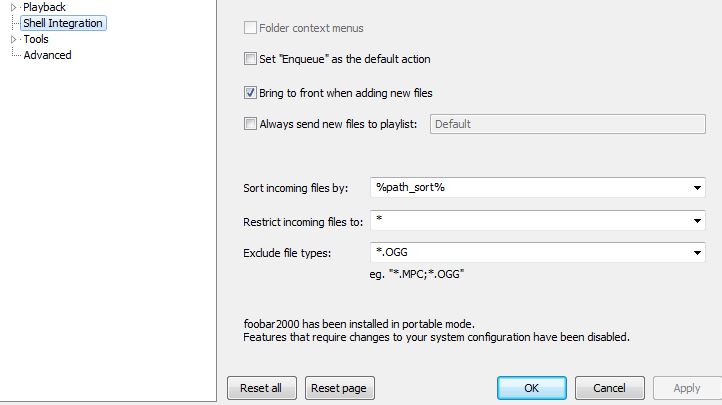Viewport: 722px width, 405px height.
Task: Click the Cancel button
Action: (x=609, y=388)
